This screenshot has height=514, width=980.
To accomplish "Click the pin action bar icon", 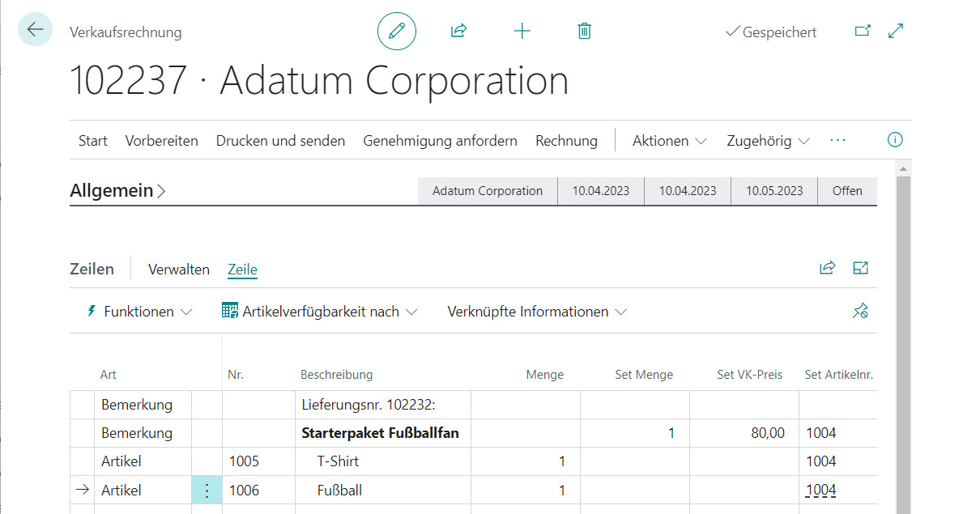I will pyautogui.click(x=860, y=311).
